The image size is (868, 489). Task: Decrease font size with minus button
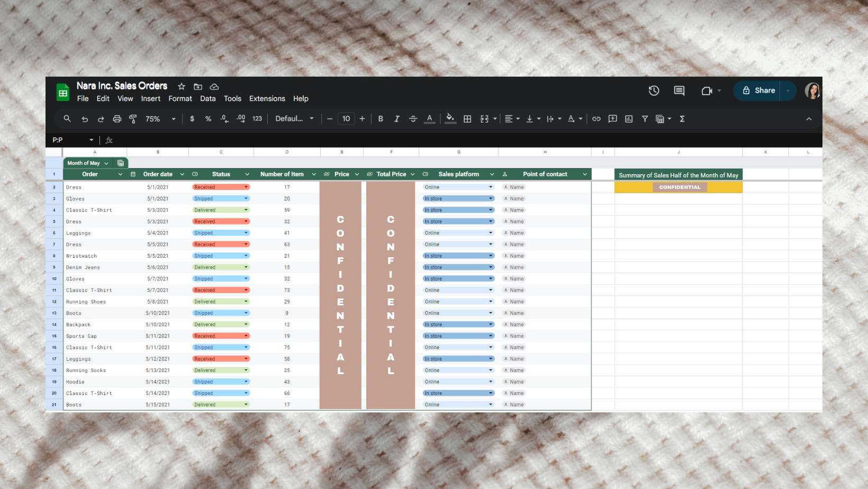pyautogui.click(x=330, y=119)
